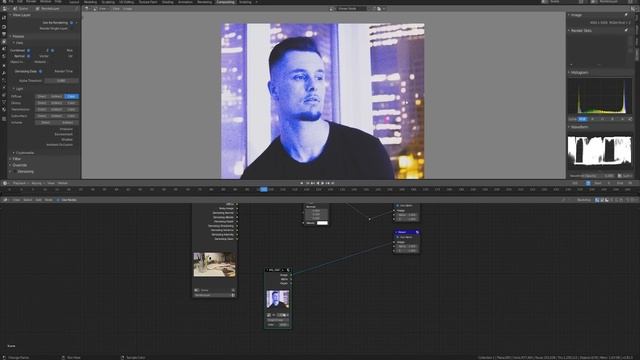Open the Object properties tab icon
The width and height of the screenshot is (640, 360).
[4, 66]
